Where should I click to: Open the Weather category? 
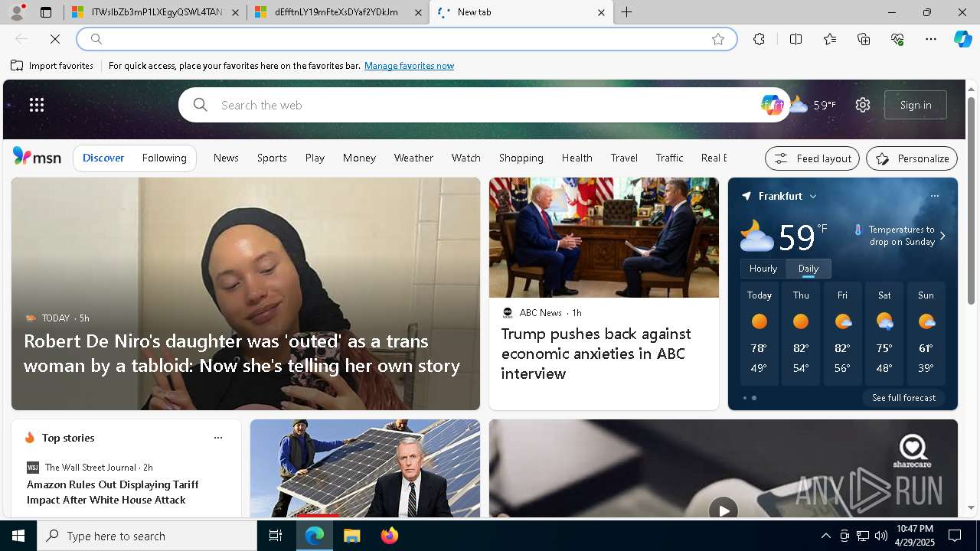click(x=413, y=158)
